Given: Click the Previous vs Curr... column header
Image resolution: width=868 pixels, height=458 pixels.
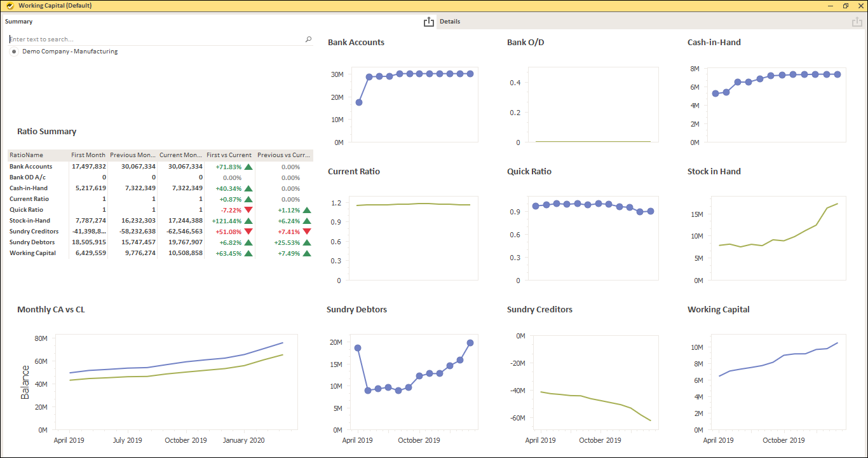Looking at the screenshot, I should point(285,155).
